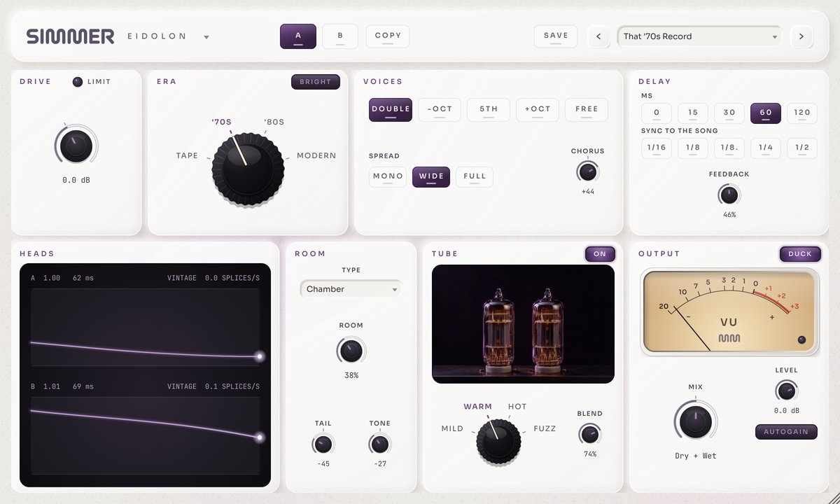
Task: Click the COPY button
Action: pos(388,36)
